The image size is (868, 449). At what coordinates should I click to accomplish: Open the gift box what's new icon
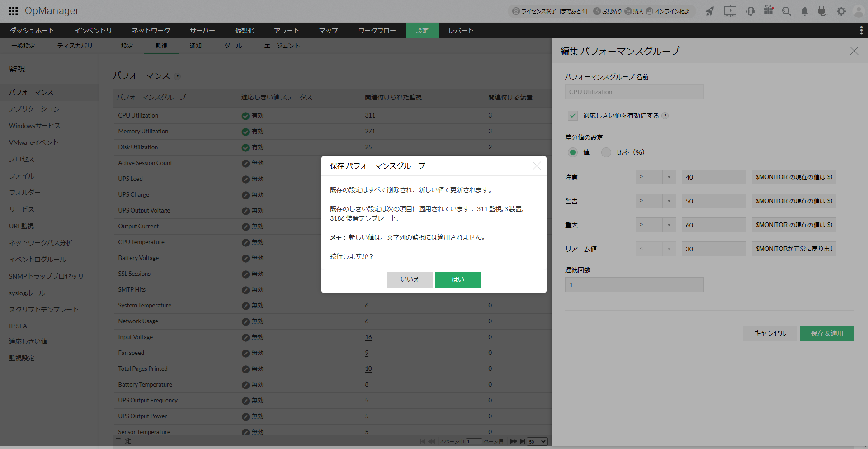pos(769,10)
